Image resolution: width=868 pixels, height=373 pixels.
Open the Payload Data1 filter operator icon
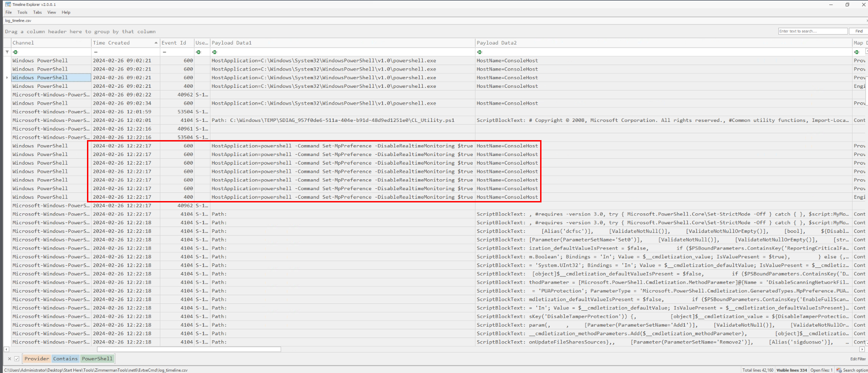pos(214,52)
